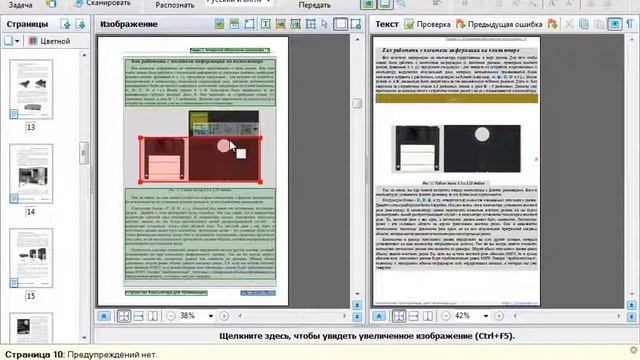The image size is (640, 360).
Task: Click the red selected picture area on page
Action: (x=200, y=160)
